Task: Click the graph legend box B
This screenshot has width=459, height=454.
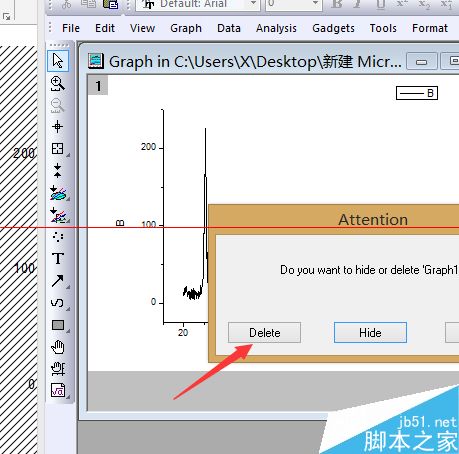Action: point(417,93)
